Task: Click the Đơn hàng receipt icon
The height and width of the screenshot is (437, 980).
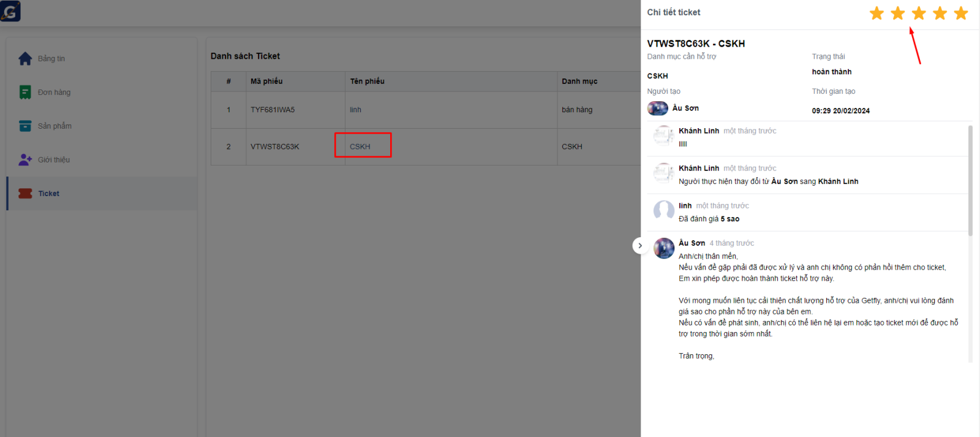Action: click(x=25, y=93)
